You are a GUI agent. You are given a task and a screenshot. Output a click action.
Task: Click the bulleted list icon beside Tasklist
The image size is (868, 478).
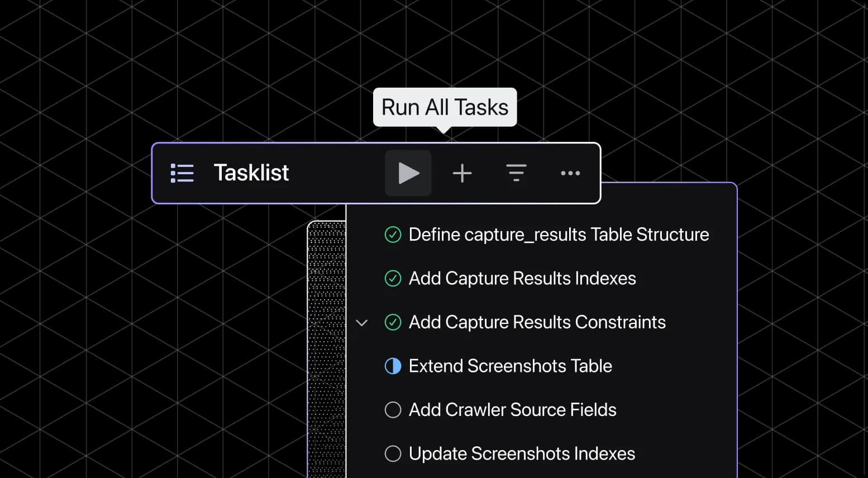point(182,173)
